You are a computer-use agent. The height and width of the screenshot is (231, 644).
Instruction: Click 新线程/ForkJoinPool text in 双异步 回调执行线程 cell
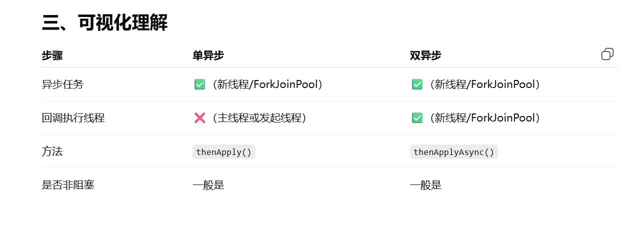(x=485, y=118)
